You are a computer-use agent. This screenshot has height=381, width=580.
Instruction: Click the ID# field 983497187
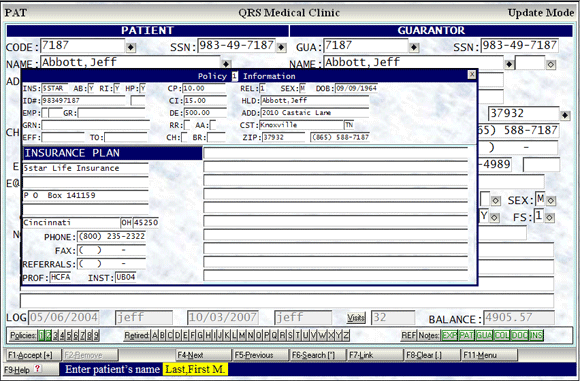pyautogui.click(x=83, y=101)
